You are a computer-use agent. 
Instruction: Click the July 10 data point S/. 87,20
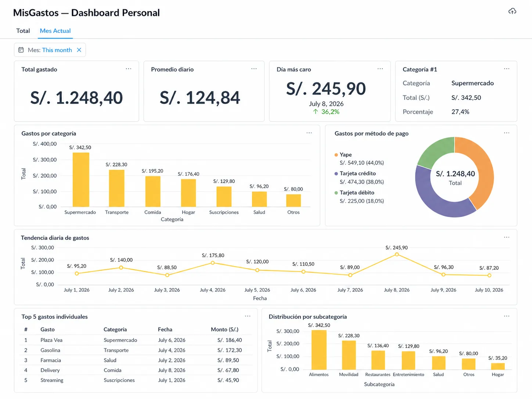click(489, 275)
